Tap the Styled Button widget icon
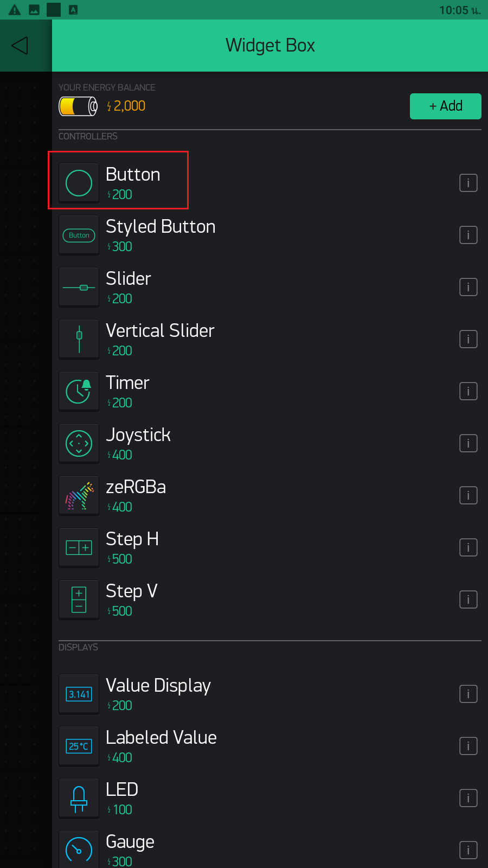488x868 pixels. pyautogui.click(x=79, y=235)
